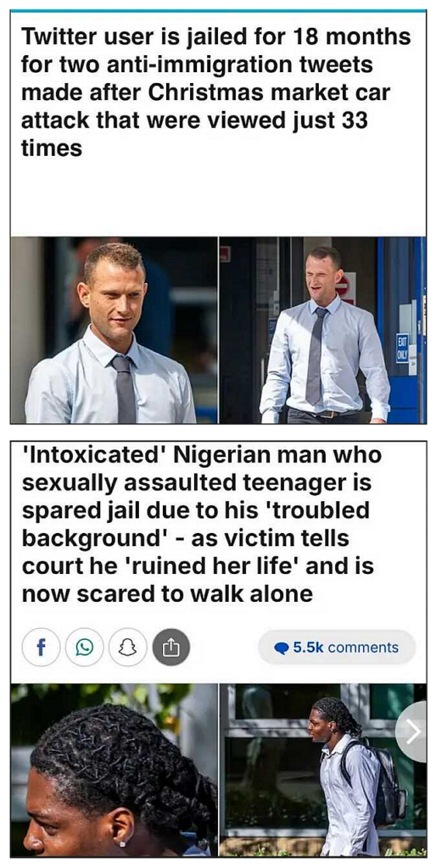Advance to next photo with right chevron

[413, 732]
